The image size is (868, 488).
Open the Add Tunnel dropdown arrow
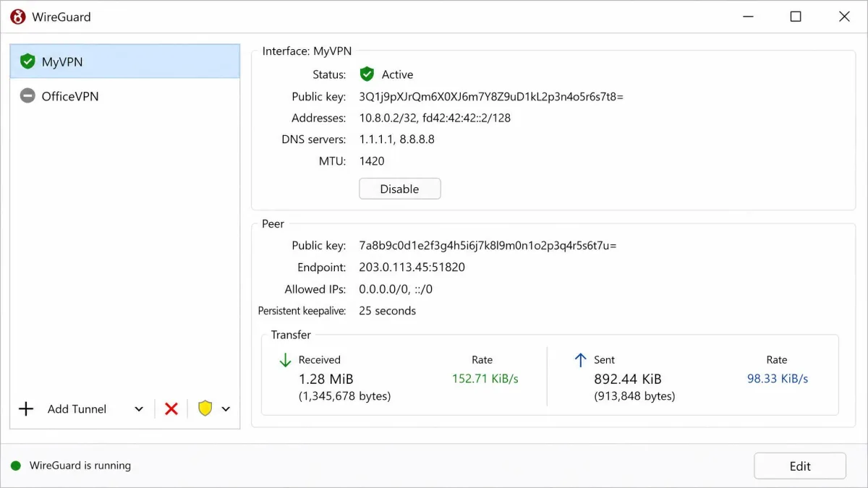click(x=139, y=409)
